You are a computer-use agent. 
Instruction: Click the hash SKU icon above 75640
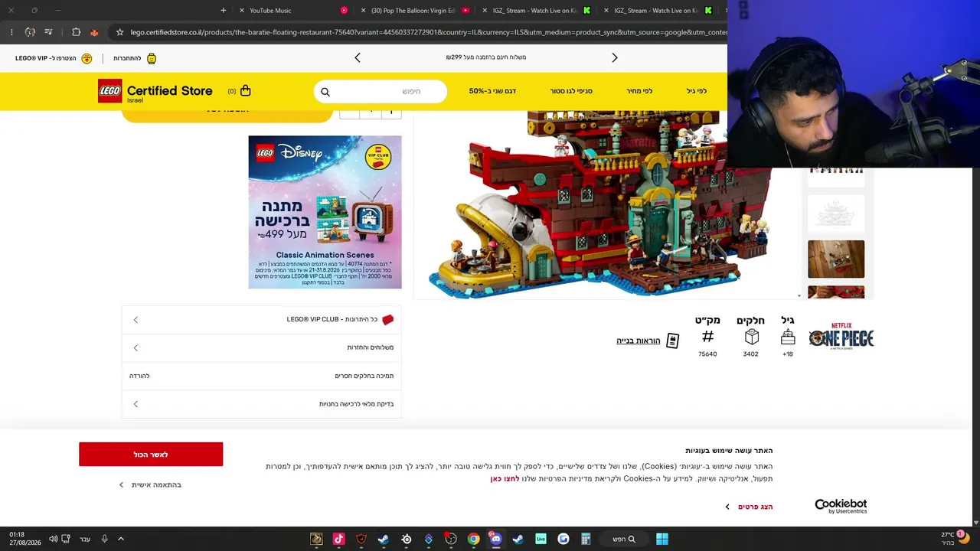[707, 337]
